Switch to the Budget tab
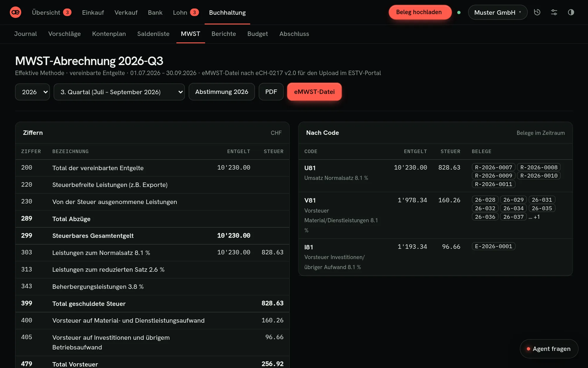This screenshot has width=588, height=368. (258, 34)
